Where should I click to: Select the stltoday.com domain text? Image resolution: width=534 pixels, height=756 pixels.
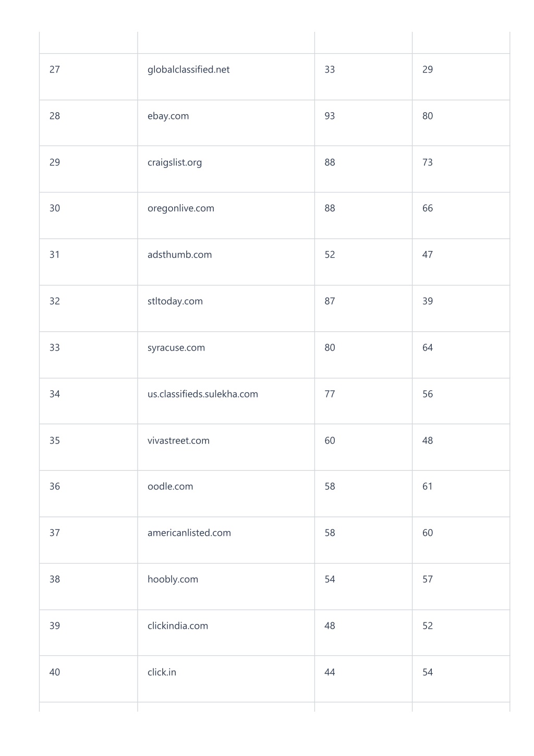(x=175, y=301)
